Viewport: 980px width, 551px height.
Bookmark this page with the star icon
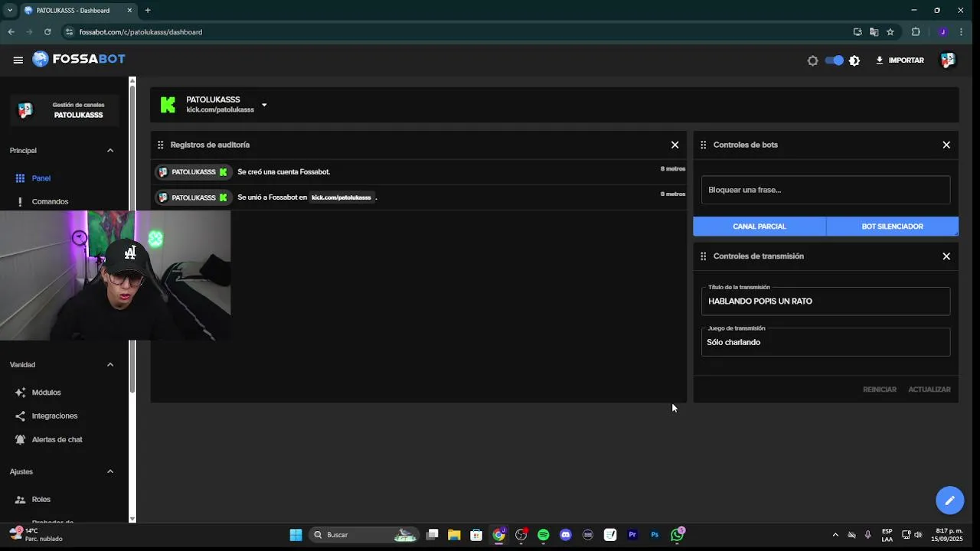click(890, 32)
